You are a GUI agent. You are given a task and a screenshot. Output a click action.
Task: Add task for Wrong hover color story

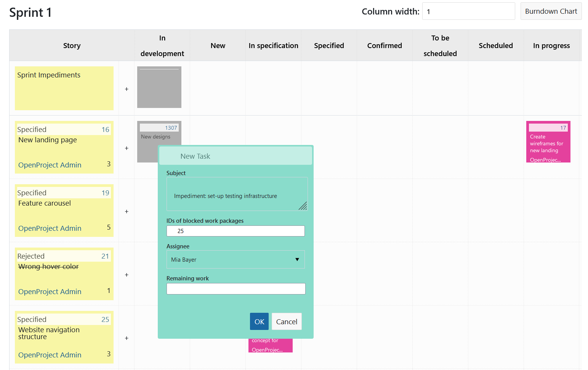click(x=127, y=275)
